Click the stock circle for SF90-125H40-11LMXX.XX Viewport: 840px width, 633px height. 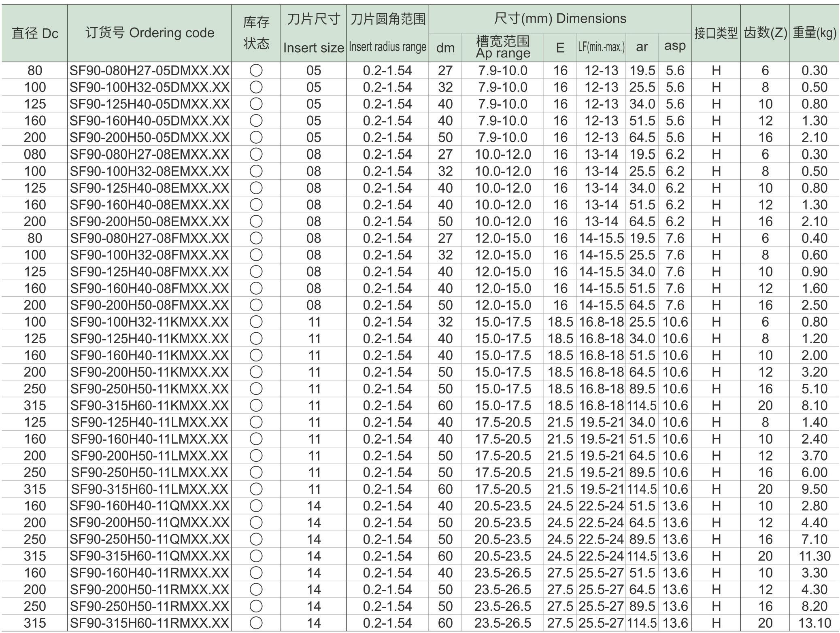pos(256,423)
